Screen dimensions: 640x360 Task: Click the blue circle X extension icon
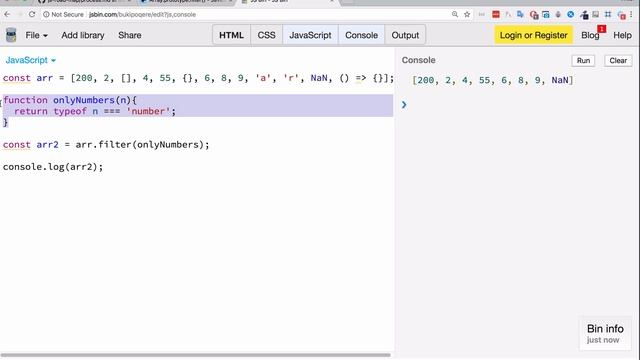point(571,14)
